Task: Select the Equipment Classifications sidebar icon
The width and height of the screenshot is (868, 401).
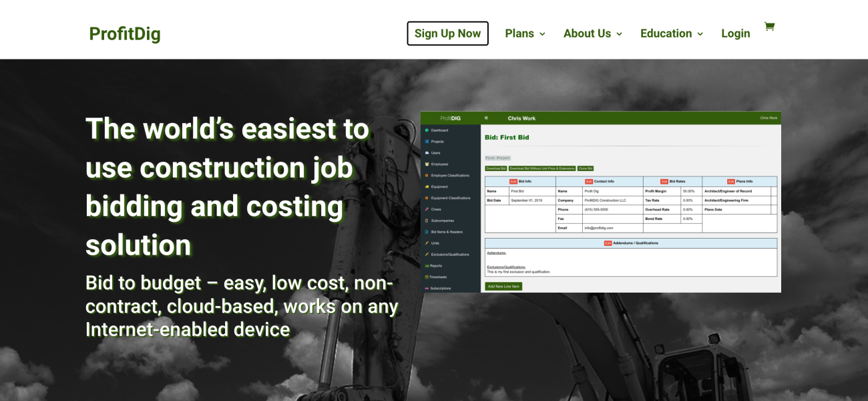Action: coord(427,198)
